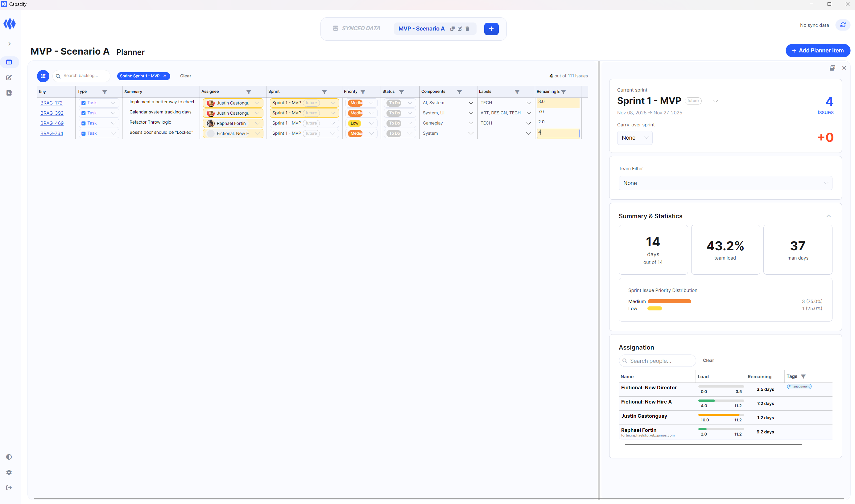The width and height of the screenshot is (855, 504).
Task: Open the contacts panel from the sidebar
Action: tap(9, 93)
